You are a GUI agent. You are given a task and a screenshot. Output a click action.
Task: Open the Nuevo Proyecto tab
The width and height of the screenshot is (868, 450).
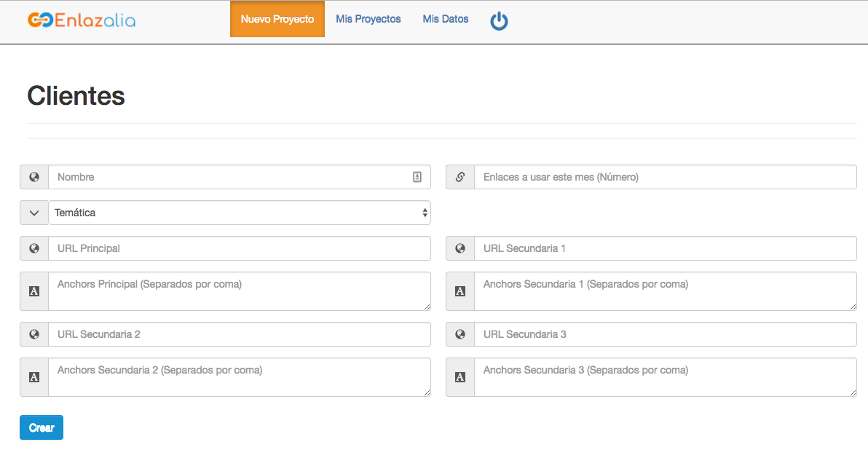277,19
